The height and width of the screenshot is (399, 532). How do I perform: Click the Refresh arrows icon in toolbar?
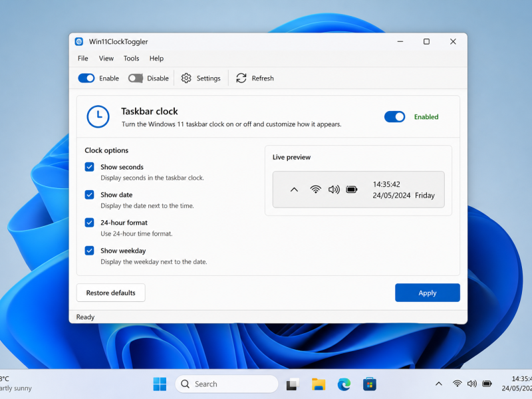(241, 78)
